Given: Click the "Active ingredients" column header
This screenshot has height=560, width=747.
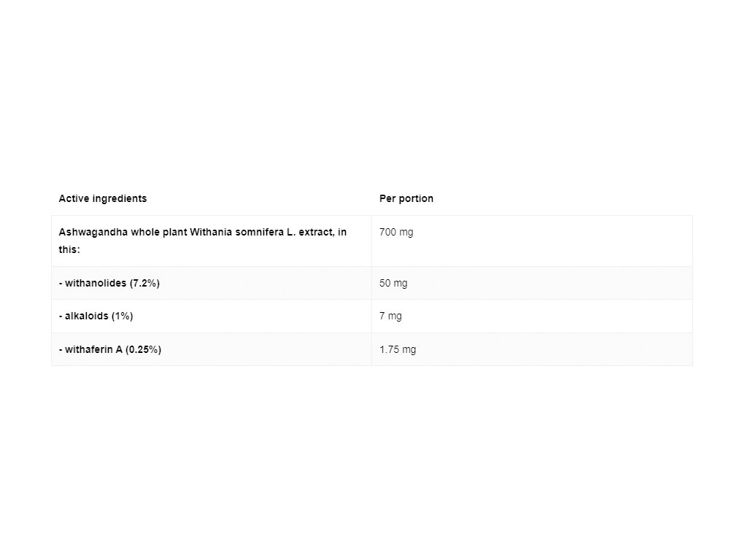Looking at the screenshot, I should 102,198.
